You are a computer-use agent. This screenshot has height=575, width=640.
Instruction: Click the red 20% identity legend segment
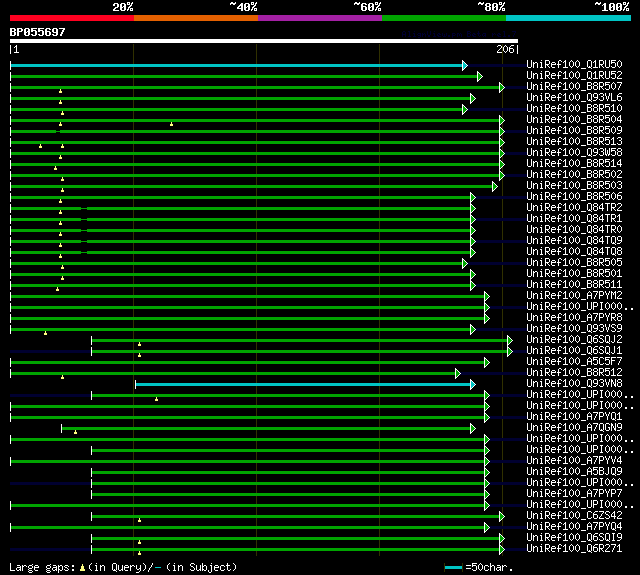pyautogui.click(x=72, y=18)
